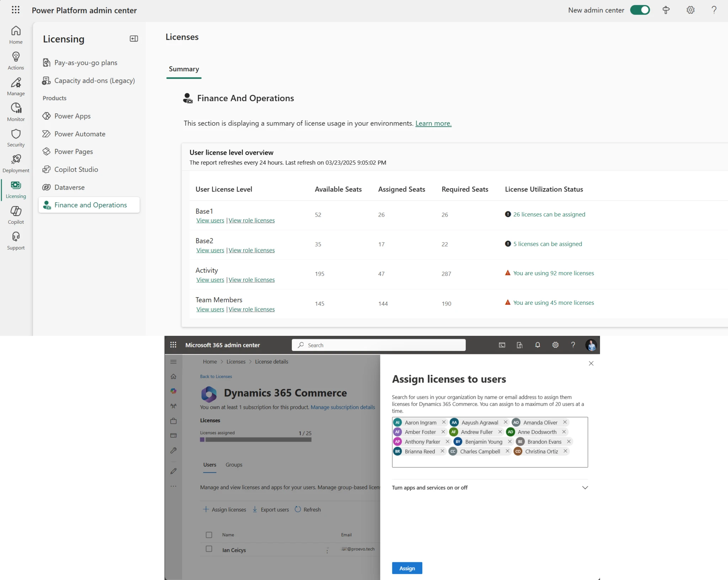728x580 pixels.
Task: Open Cloud Shell icon in Microsoft 365 header
Action: [x=502, y=345]
